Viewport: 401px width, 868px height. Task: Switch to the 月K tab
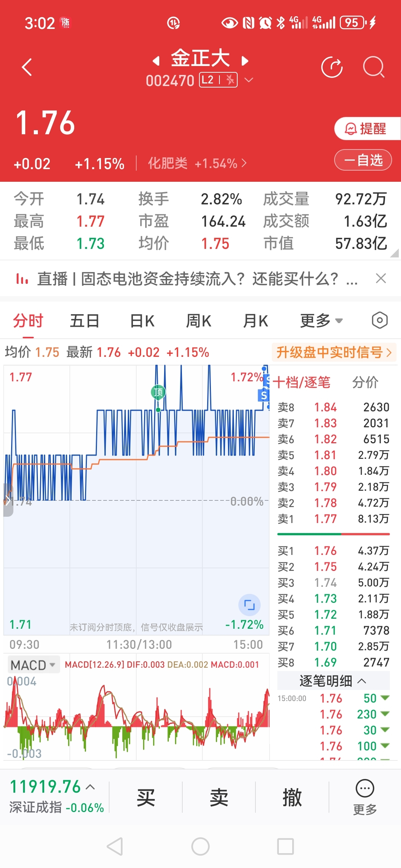[255, 321]
